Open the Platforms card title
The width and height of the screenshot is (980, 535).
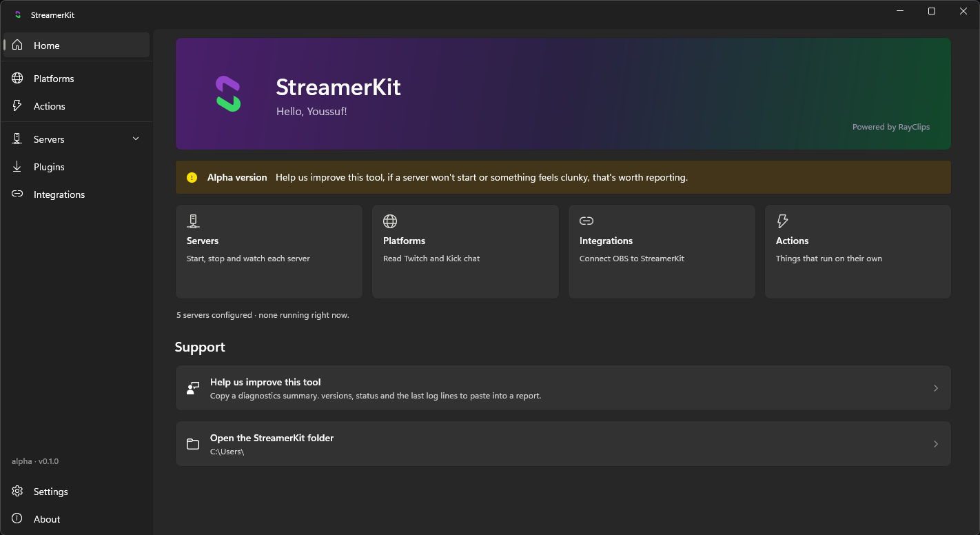coord(404,241)
